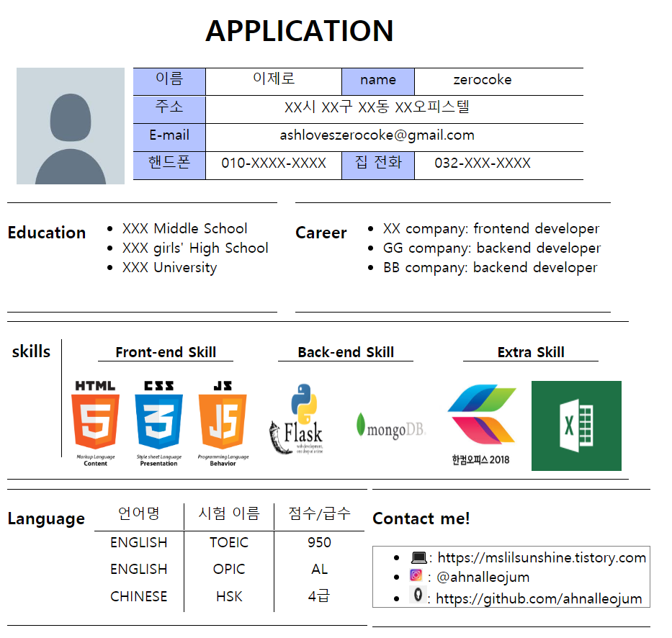This screenshot has width=672, height=638.
Task: Click the laptop icon in contacts
Action: tap(418, 557)
